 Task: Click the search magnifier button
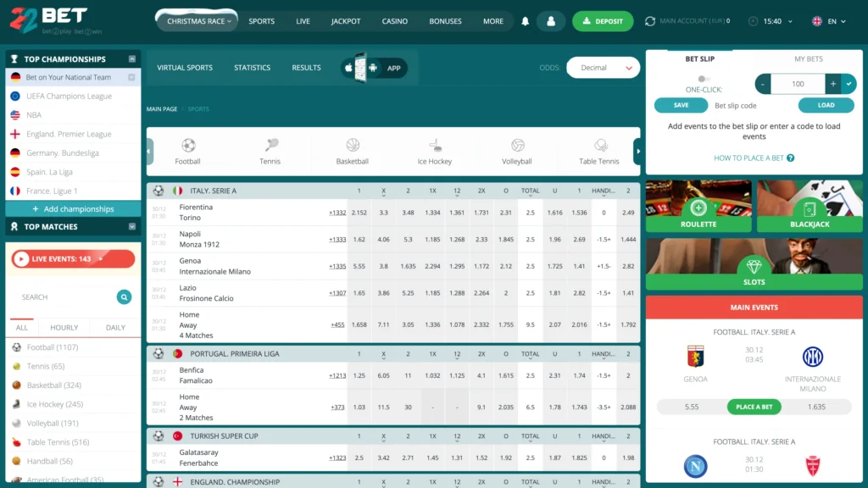point(124,297)
